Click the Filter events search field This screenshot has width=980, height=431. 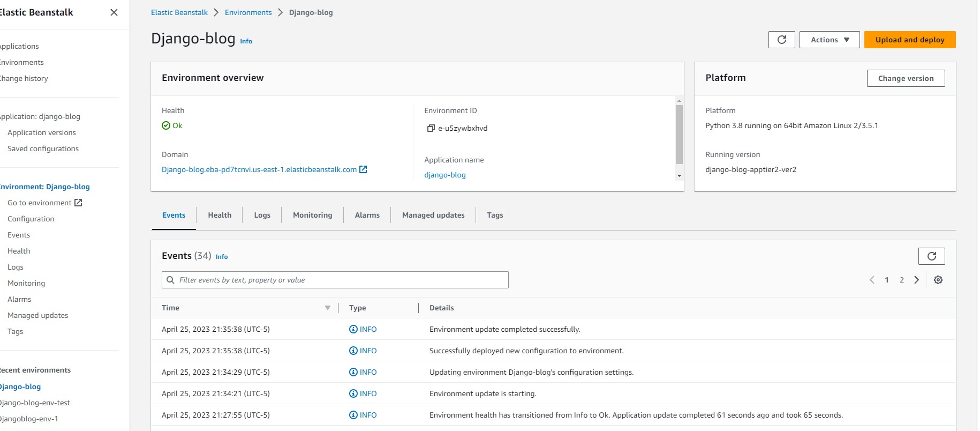(x=335, y=280)
